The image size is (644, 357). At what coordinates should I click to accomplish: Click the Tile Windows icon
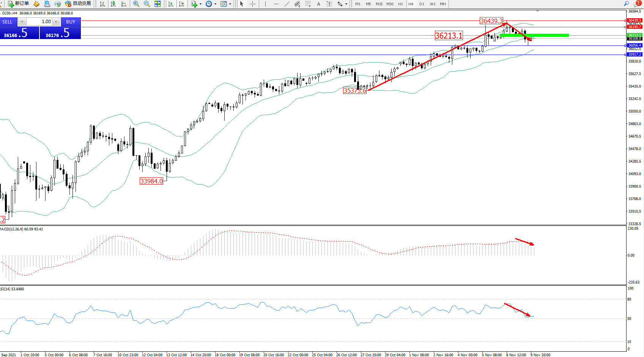point(157,4)
